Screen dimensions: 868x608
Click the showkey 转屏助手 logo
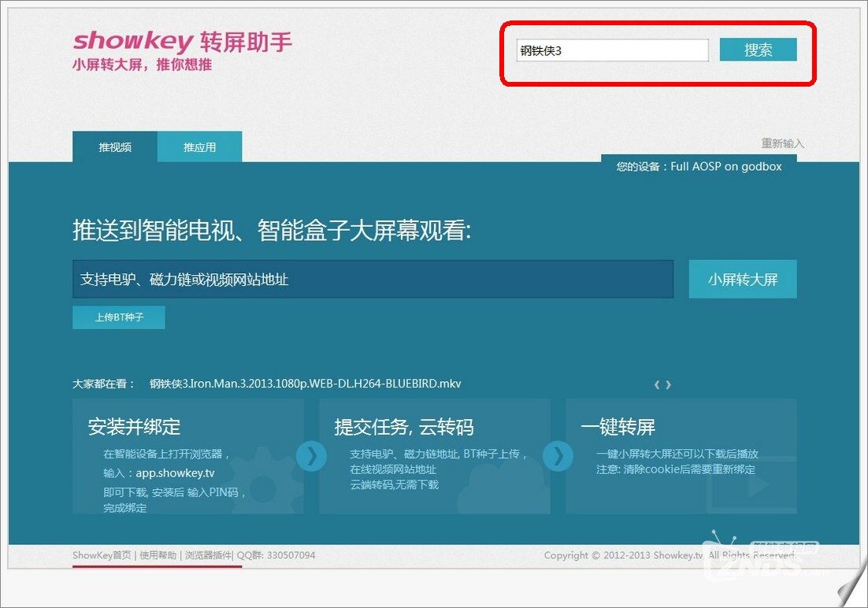(x=182, y=42)
